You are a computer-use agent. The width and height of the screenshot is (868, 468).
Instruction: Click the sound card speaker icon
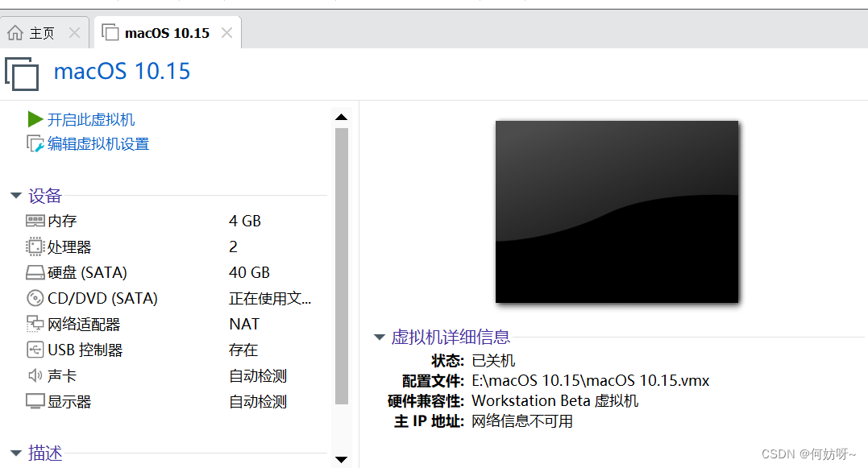35,375
